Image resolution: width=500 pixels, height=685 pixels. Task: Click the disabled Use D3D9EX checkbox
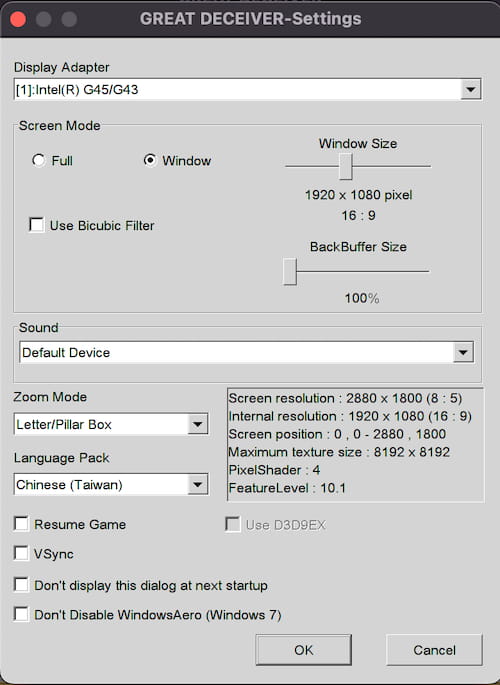tap(233, 524)
